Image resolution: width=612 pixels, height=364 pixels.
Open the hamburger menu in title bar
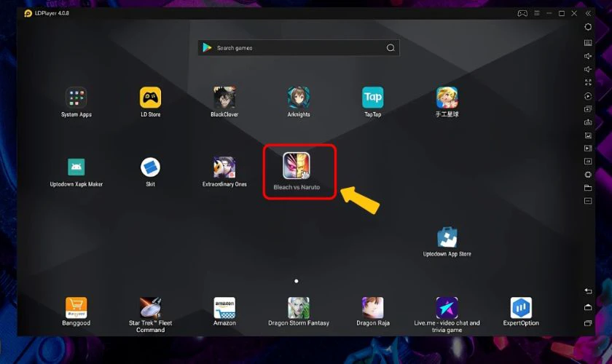point(537,13)
